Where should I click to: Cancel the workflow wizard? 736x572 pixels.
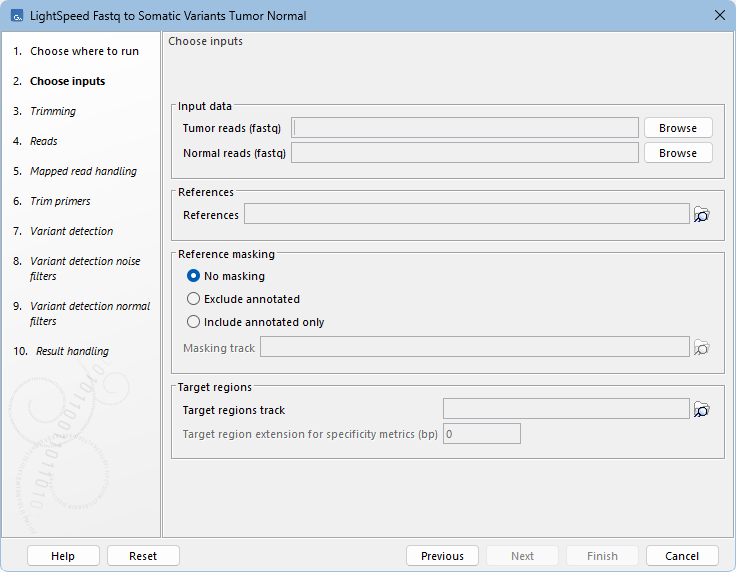point(682,556)
